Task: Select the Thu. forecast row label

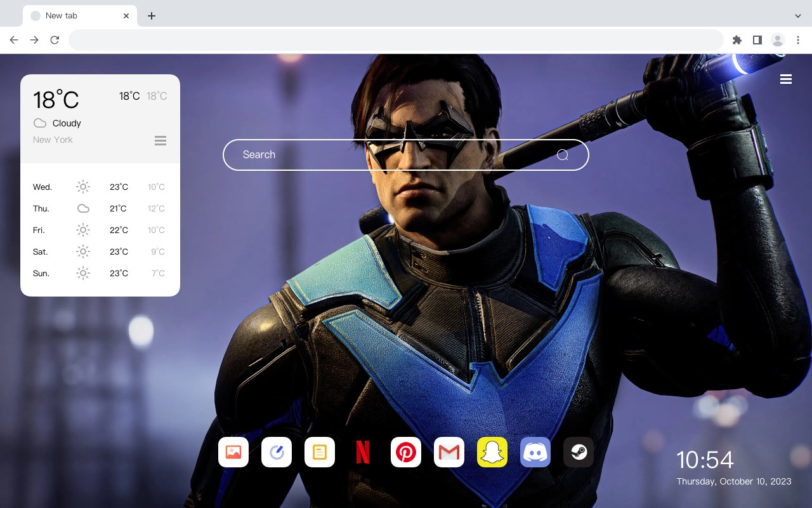Action: click(x=41, y=209)
